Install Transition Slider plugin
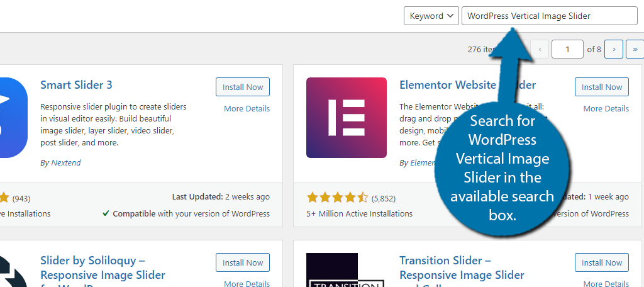644x287 pixels. (x=602, y=262)
